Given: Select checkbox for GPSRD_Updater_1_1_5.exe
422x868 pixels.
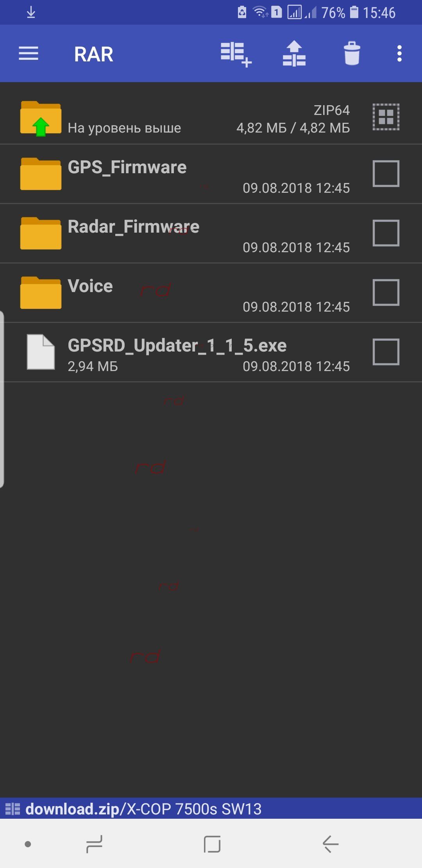Looking at the screenshot, I should tap(386, 352).
